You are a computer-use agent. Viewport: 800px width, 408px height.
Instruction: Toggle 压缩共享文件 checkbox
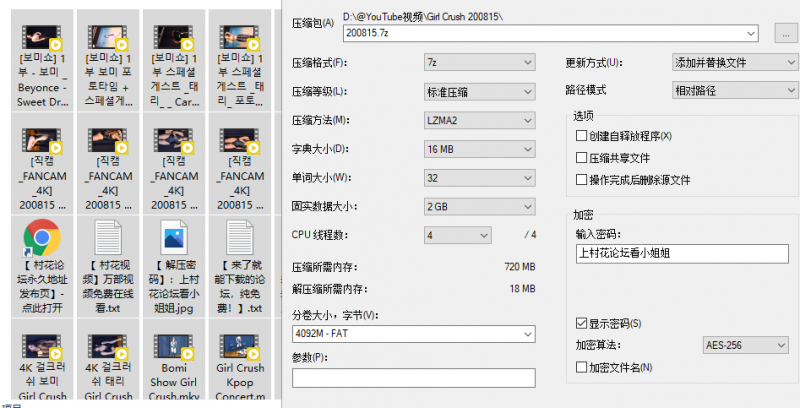[582, 158]
